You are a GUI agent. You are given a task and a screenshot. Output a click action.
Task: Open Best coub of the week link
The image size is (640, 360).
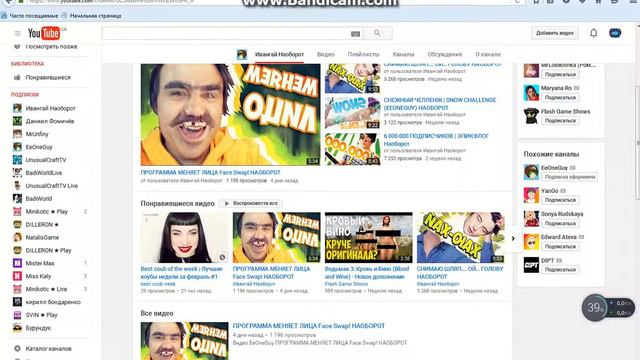[x=182, y=273]
